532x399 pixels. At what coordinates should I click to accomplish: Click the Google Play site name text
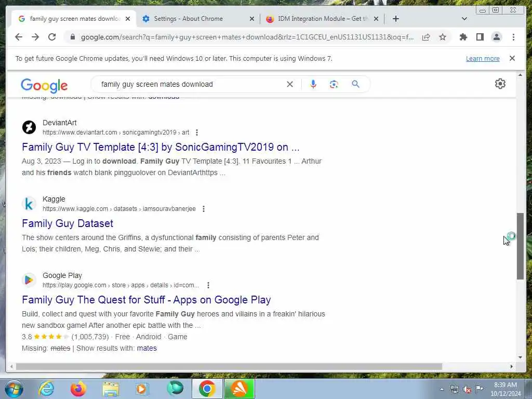[62, 275]
